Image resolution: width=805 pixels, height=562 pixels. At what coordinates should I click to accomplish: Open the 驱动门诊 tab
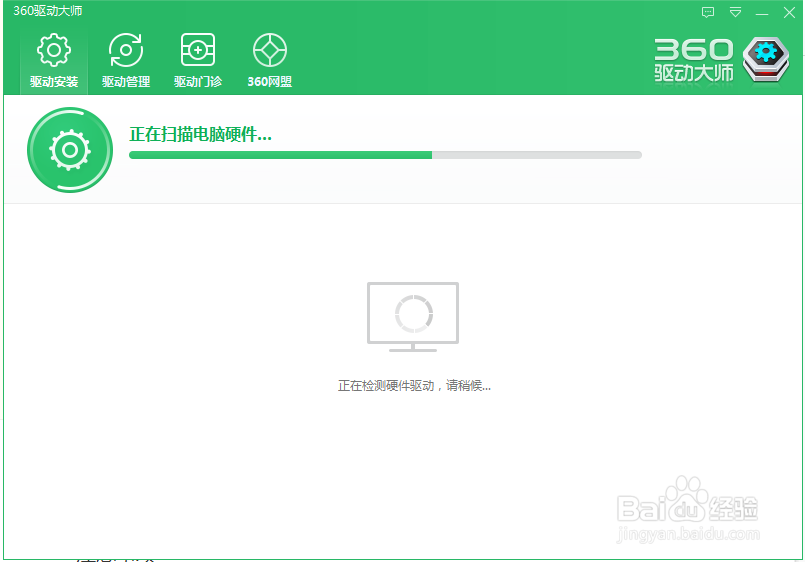pos(198,61)
